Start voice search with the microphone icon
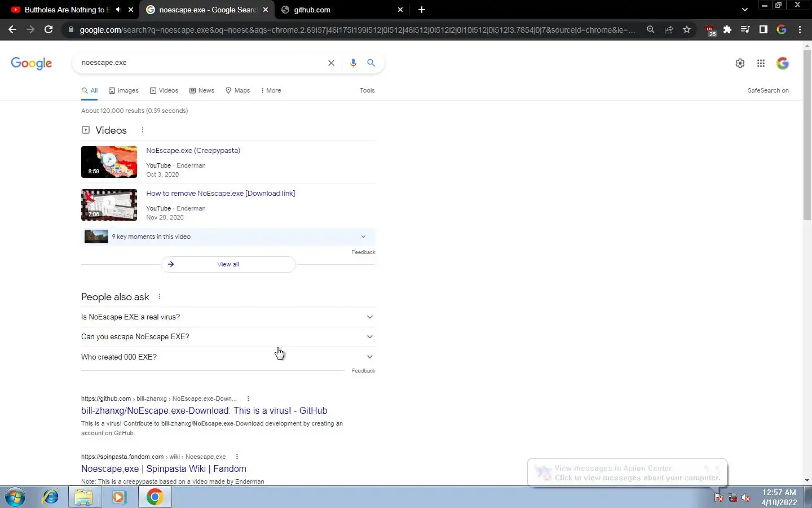Image resolution: width=812 pixels, height=508 pixels. (353, 63)
